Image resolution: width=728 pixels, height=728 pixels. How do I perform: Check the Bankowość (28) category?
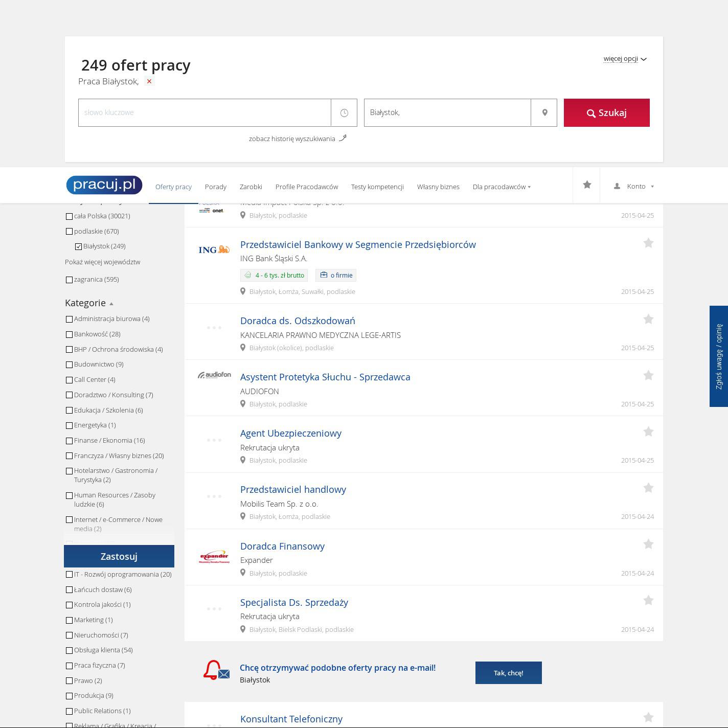tap(70, 334)
